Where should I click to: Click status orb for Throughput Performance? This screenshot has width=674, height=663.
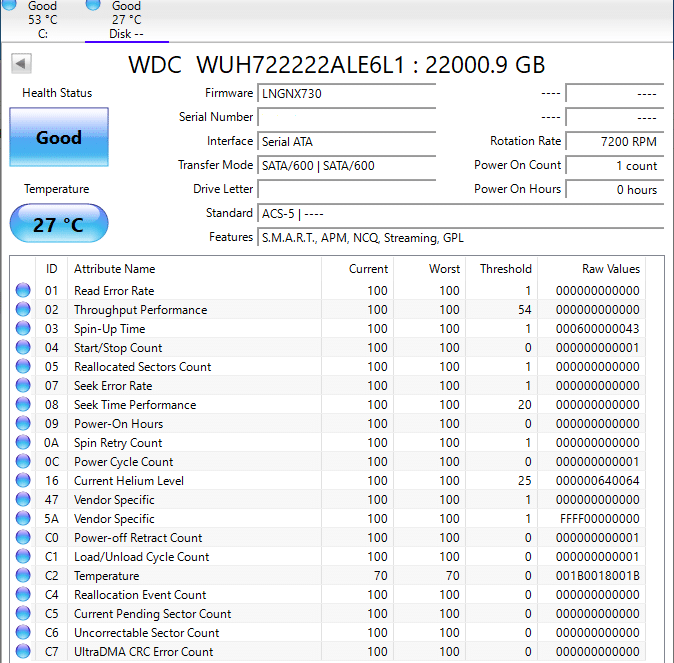[x=23, y=309]
